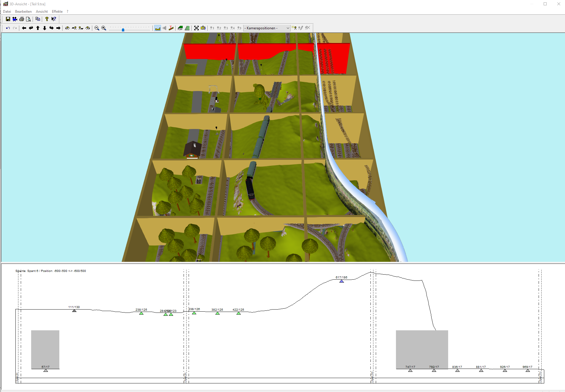Click the greyed-out redo arrow
565x392 pixels.
(x=15, y=28)
